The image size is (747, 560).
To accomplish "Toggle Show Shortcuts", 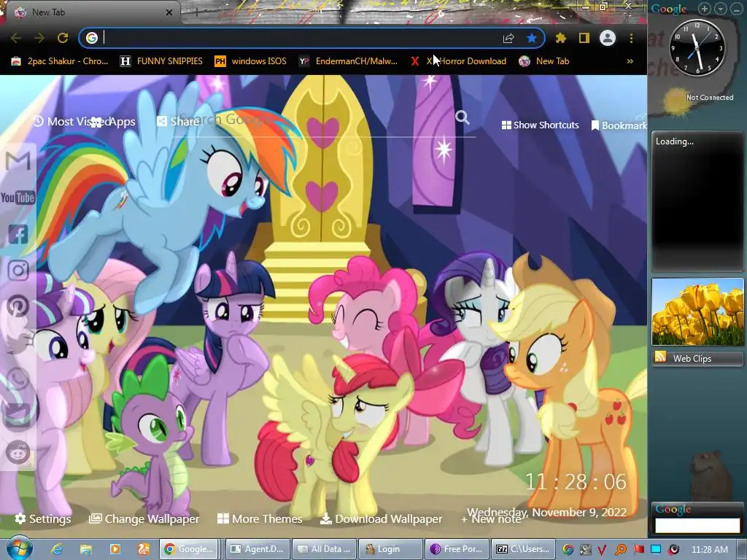I will 541,125.
